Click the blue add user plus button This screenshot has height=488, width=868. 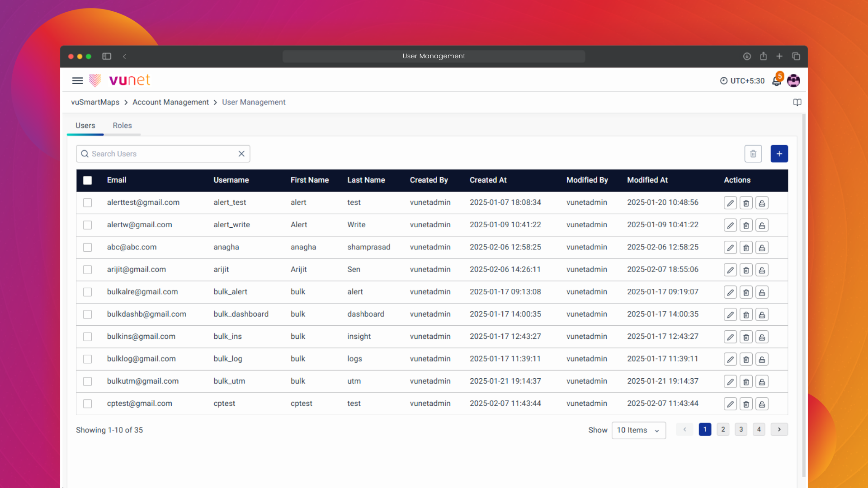tap(779, 154)
